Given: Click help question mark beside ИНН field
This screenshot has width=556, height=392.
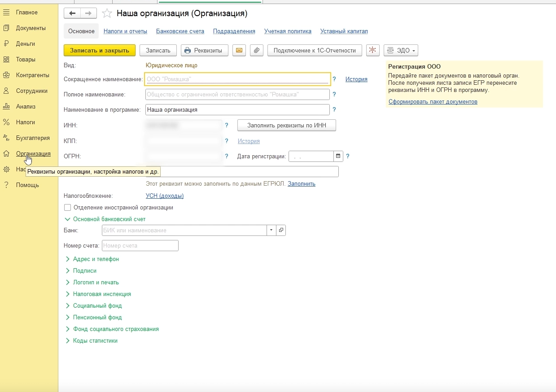Looking at the screenshot, I should (x=227, y=126).
